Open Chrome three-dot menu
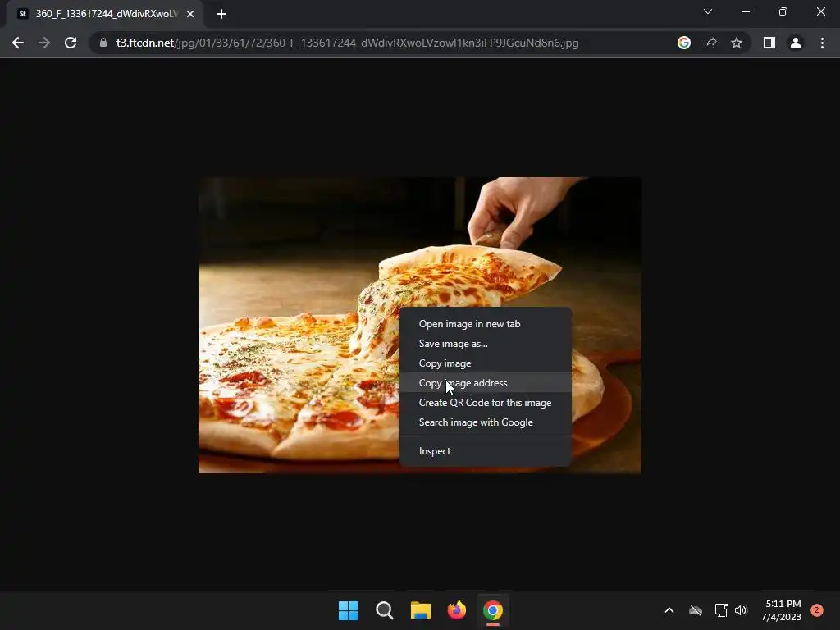The width and height of the screenshot is (840, 630). (x=822, y=43)
